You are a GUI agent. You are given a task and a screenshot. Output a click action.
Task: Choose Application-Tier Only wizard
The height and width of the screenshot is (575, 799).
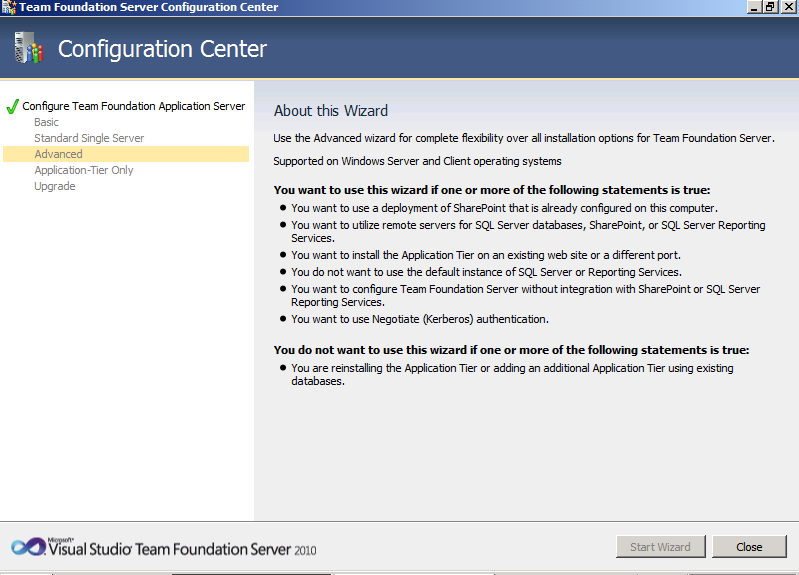click(x=84, y=170)
